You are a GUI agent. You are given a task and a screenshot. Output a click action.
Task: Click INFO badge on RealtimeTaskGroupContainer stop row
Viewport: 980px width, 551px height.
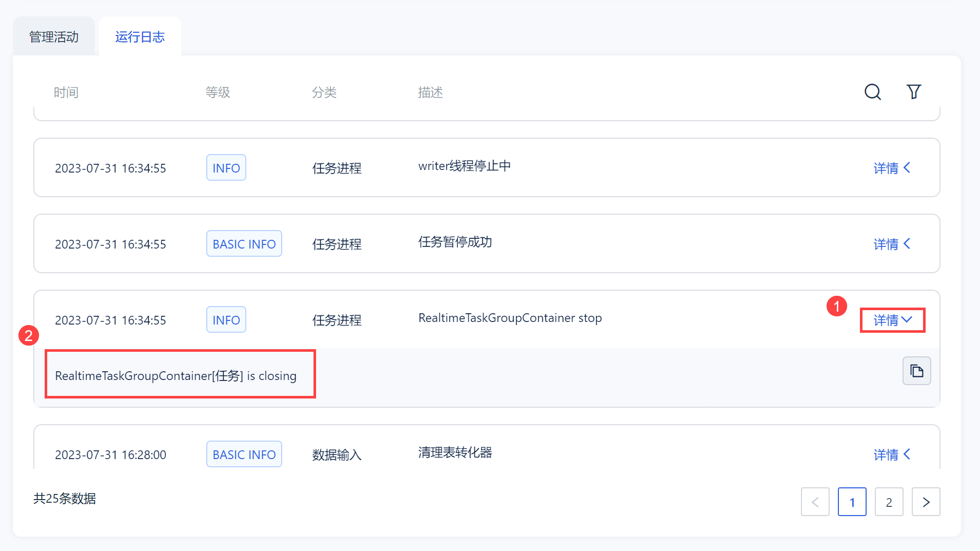[226, 320]
